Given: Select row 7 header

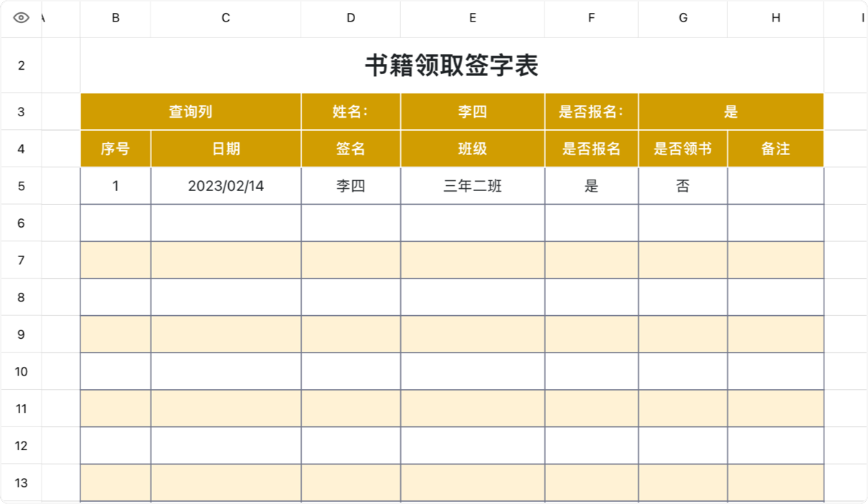Looking at the screenshot, I should pos(21,260).
